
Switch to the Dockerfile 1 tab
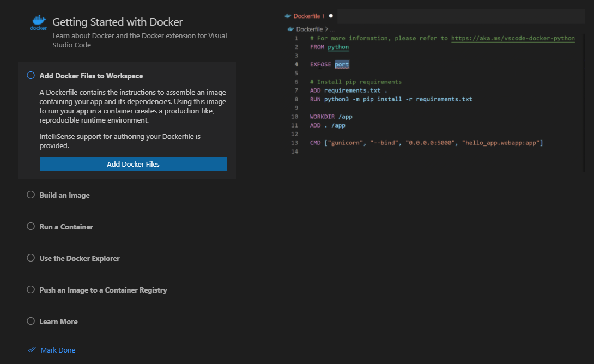pyautogui.click(x=309, y=16)
